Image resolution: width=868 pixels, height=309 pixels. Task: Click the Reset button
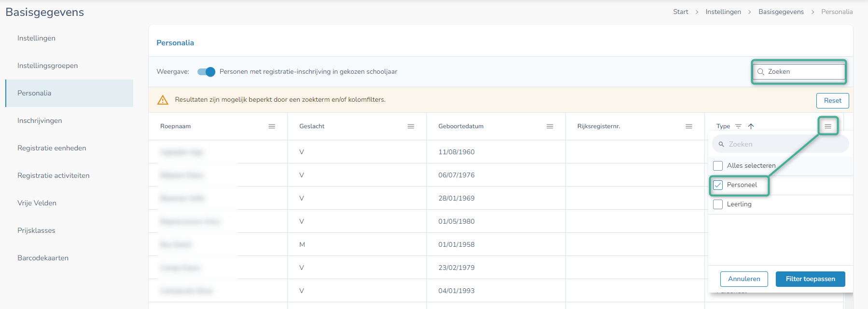click(x=832, y=101)
